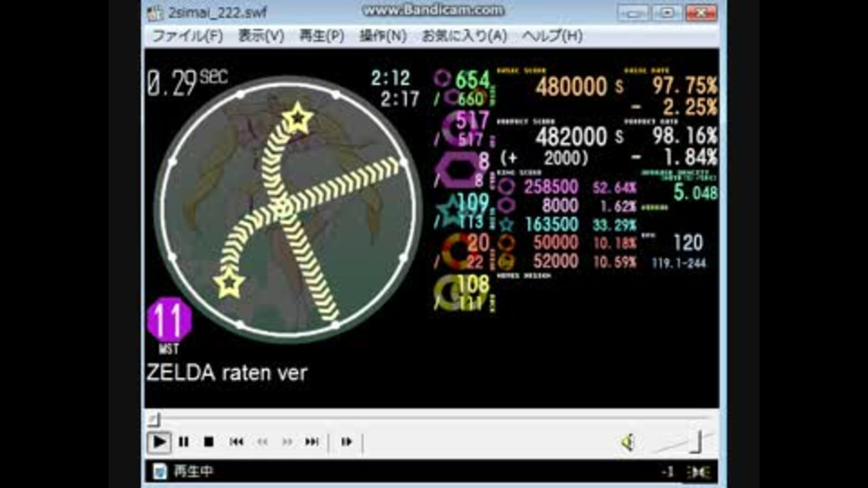Screen dimensions: 868x488
Task: Click the 163500 star score row
Action: [566, 224]
